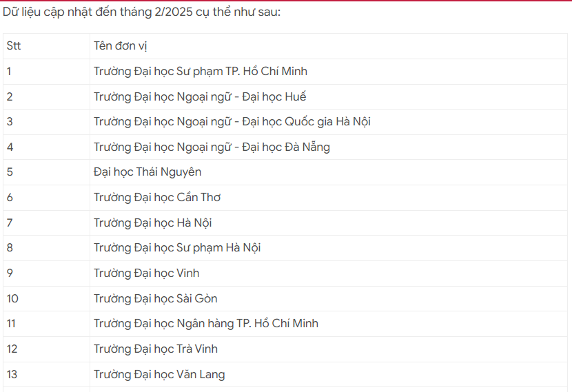Select the row number 13 cell

tap(12, 375)
